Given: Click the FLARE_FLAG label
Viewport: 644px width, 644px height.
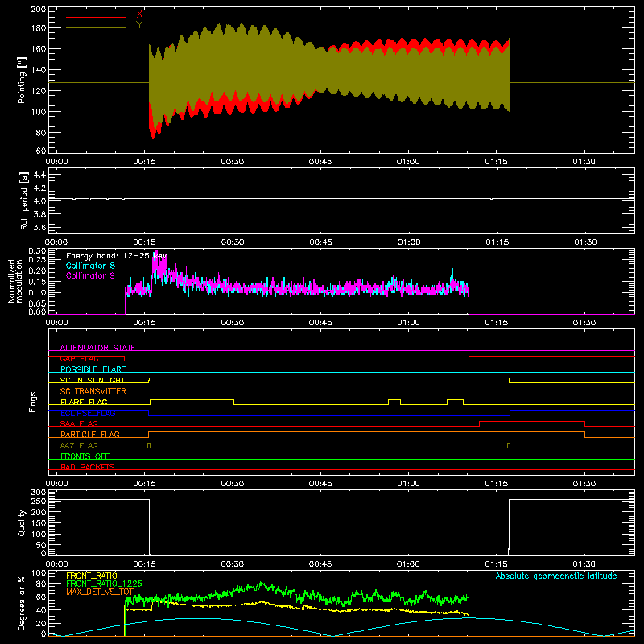Looking at the screenshot, I should tap(84, 402).
